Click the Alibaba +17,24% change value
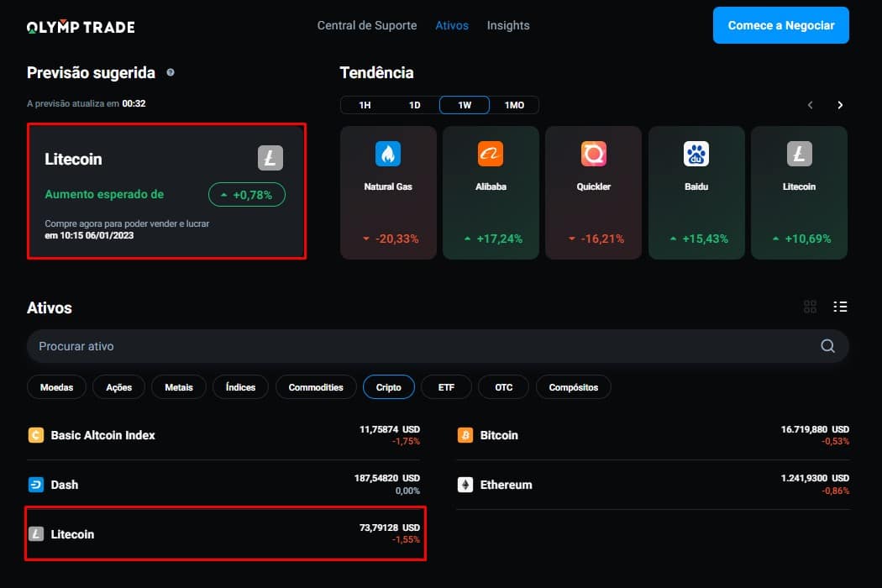The width and height of the screenshot is (882, 588). 493,239
